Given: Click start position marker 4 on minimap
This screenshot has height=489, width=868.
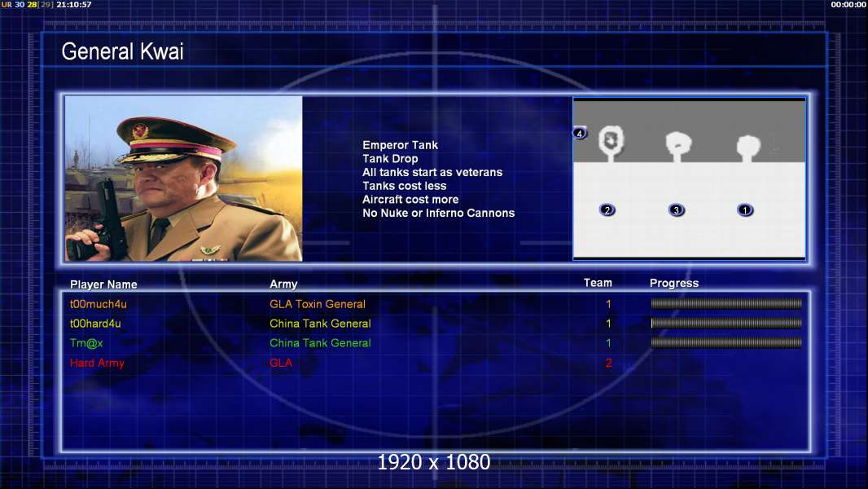Looking at the screenshot, I should [x=580, y=134].
